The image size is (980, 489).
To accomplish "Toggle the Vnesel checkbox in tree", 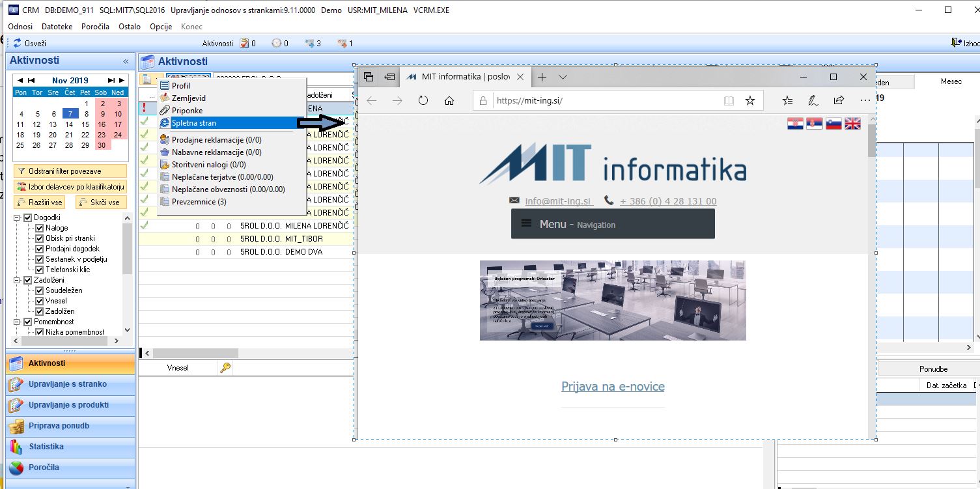I will click(40, 301).
